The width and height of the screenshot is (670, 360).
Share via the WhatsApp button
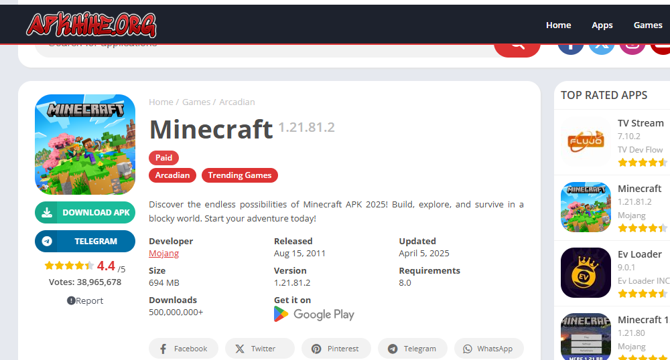pyautogui.click(x=489, y=348)
